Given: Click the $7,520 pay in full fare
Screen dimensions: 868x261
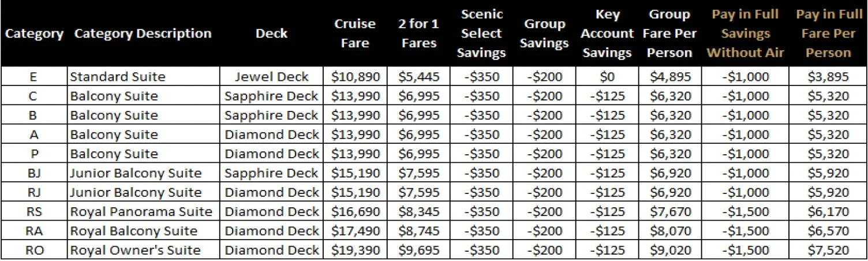Looking at the screenshot, I should [828, 251].
